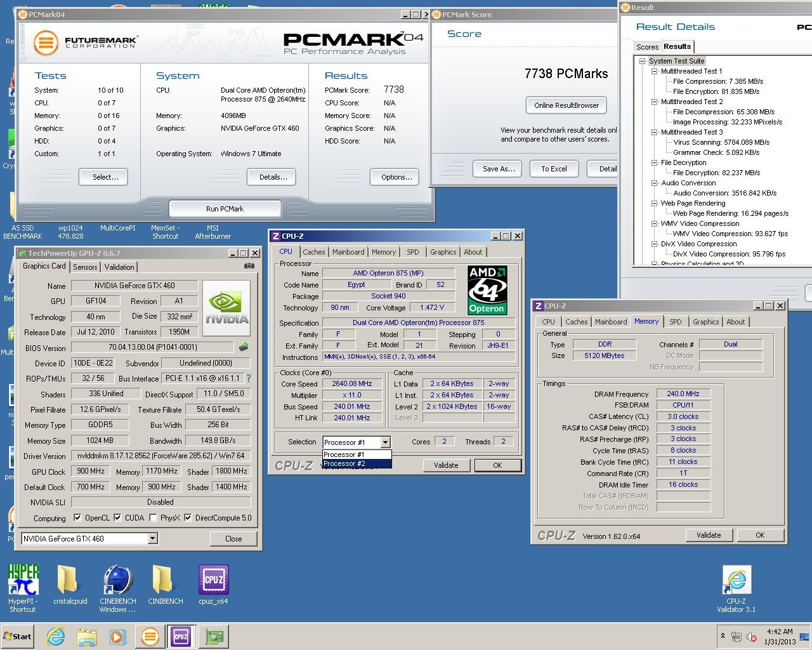
Task: Collapse the Multithreaded Test 2 node
Action: pyautogui.click(x=654, y=102)
